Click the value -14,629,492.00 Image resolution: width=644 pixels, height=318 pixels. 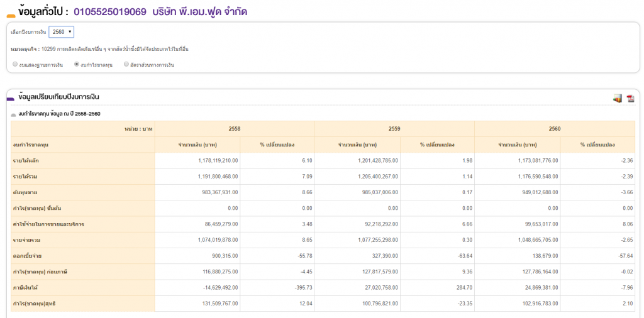pos(221,288)
